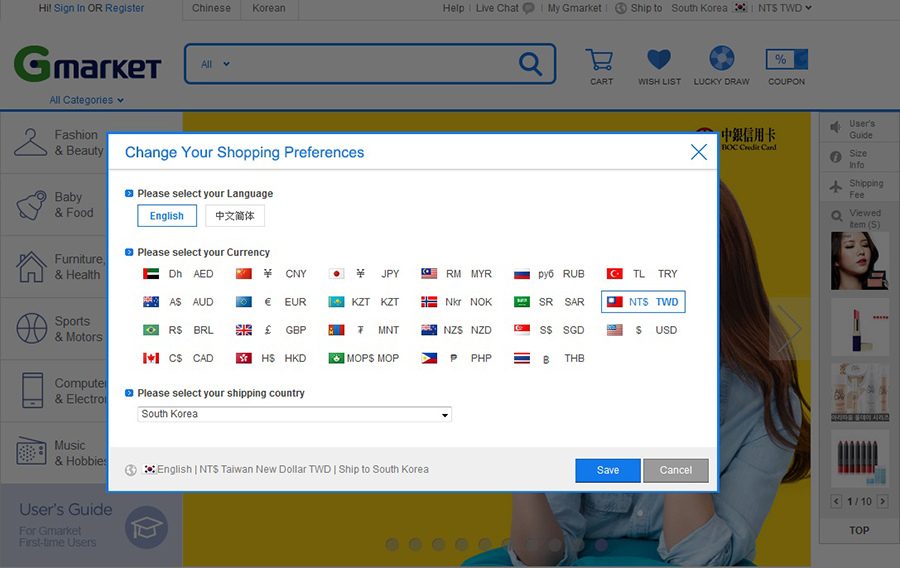900x568 pixels.
Task: Click the Sign In link
Action: [x=69, y=8]
